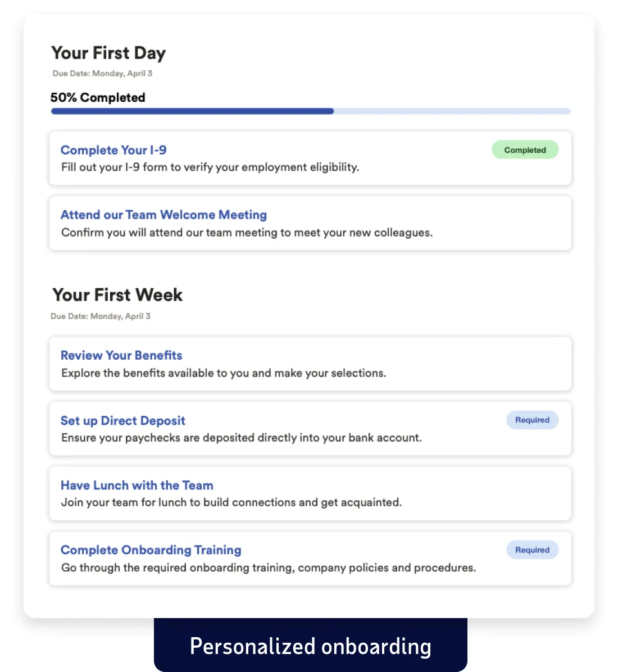The image size is (618, 672).
Task: Select the Your First Day heading
Action: pyautogui.click(x=108, y=53)
